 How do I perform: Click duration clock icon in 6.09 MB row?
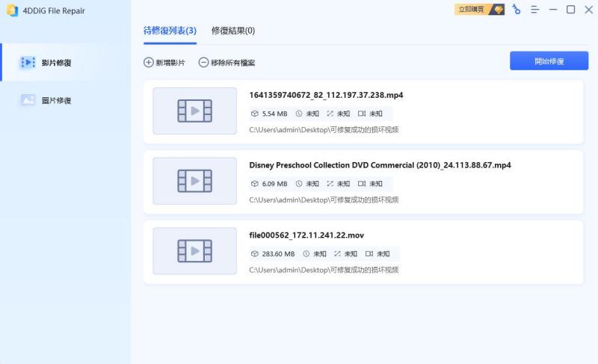pos(299,184)
